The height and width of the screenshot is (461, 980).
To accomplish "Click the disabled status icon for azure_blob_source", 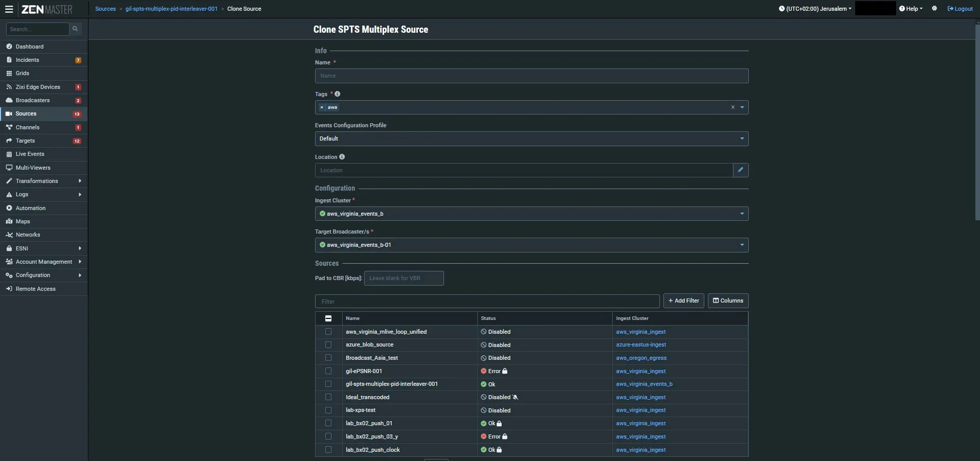I will 483,345.
